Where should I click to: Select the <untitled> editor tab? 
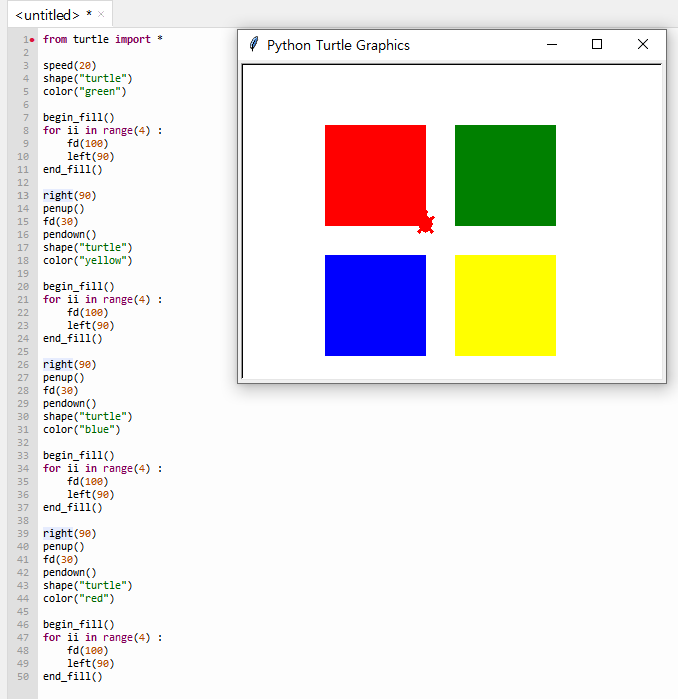(x=60, y=15)
